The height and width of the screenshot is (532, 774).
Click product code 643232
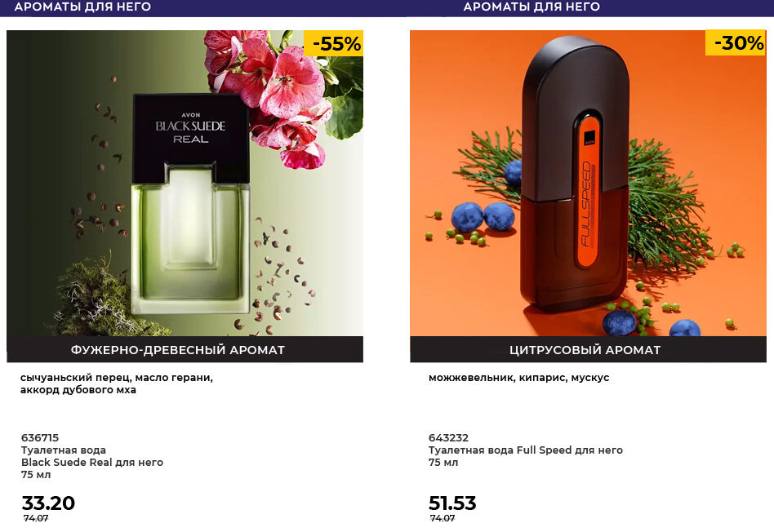click(448, 438)
